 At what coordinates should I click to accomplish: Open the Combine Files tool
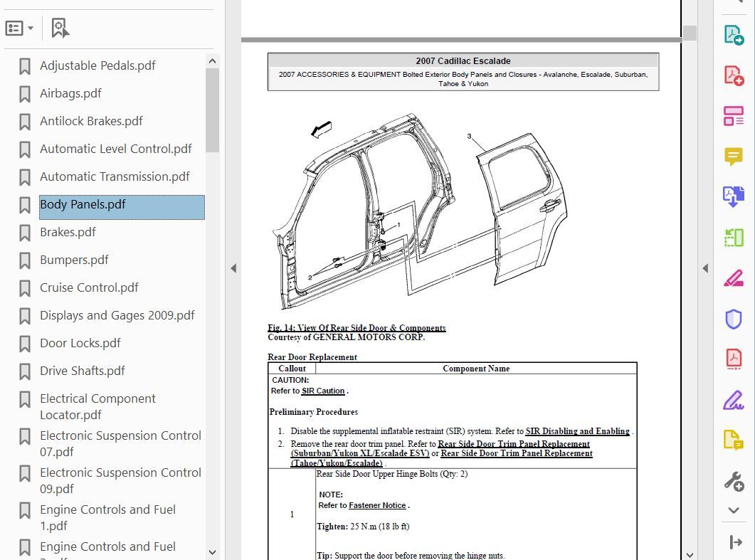coord(734,196)
